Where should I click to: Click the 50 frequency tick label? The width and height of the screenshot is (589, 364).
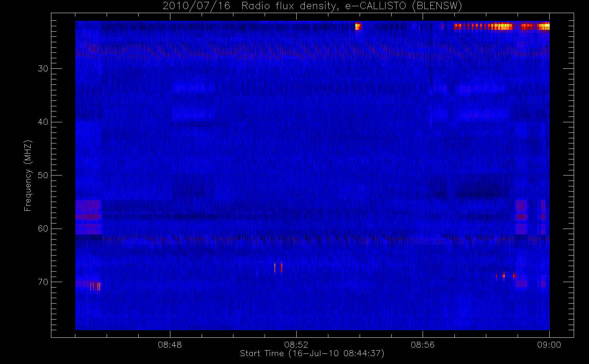point(43,175)
